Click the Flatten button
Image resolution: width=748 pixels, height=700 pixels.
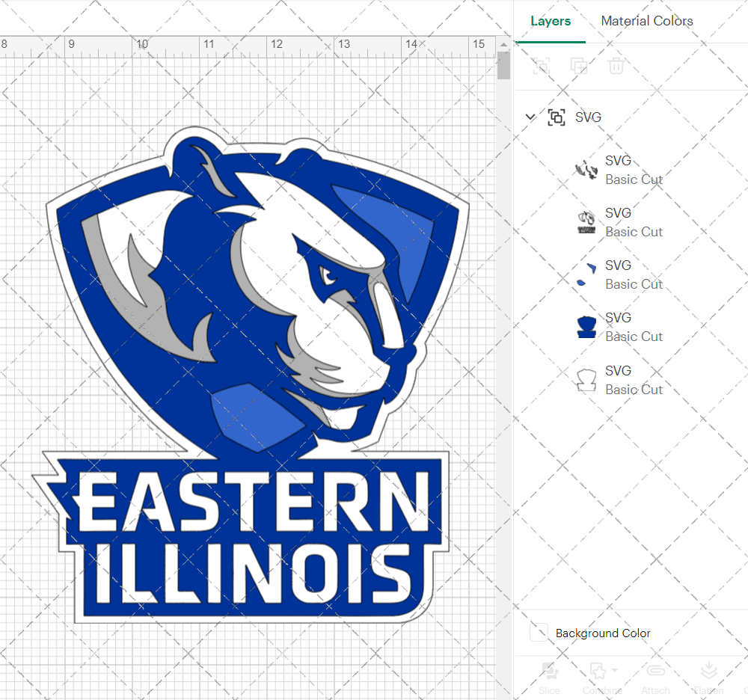pyautogui.click(x=709, y=678)
